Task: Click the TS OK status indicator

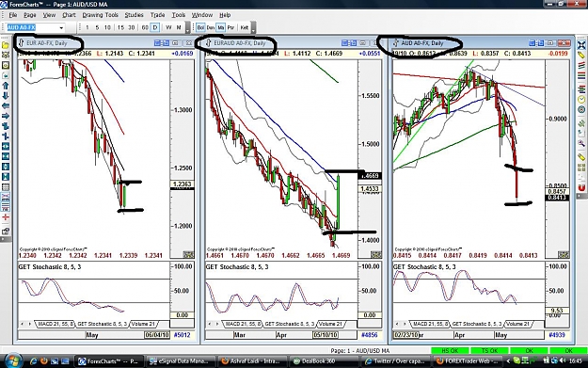Action: (x=489, y=350)
